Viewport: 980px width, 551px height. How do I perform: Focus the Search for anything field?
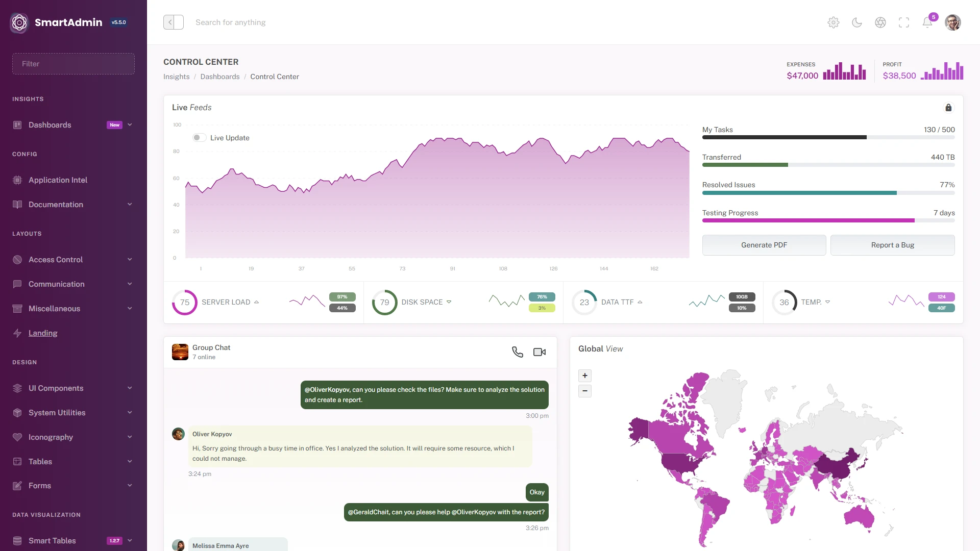click(x=231, y=22)
